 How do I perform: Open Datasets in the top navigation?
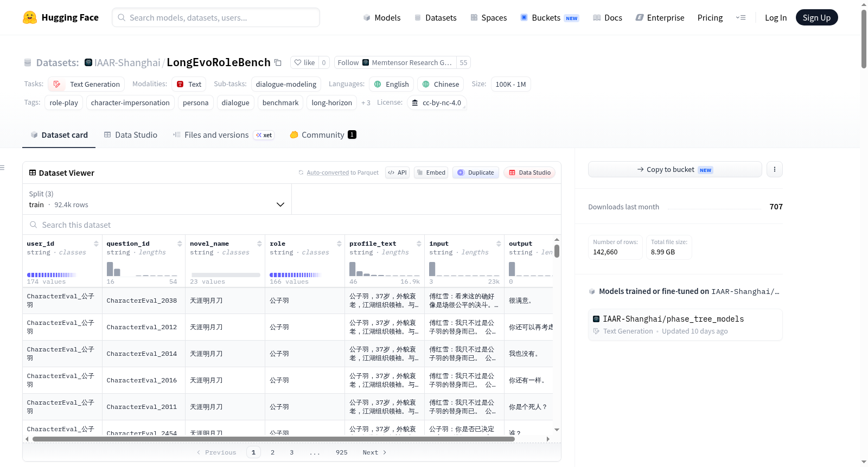coord(436,17)
